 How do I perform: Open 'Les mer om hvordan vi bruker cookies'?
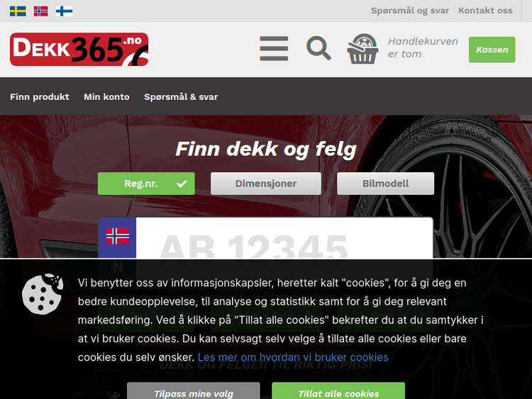(293, 357)
